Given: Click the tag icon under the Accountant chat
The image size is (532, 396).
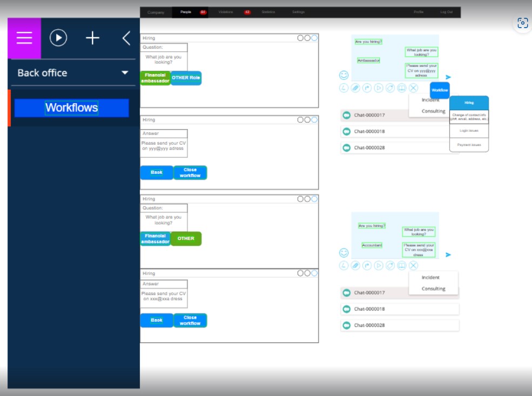Looking at the screenshot, I should pos(390,266).
